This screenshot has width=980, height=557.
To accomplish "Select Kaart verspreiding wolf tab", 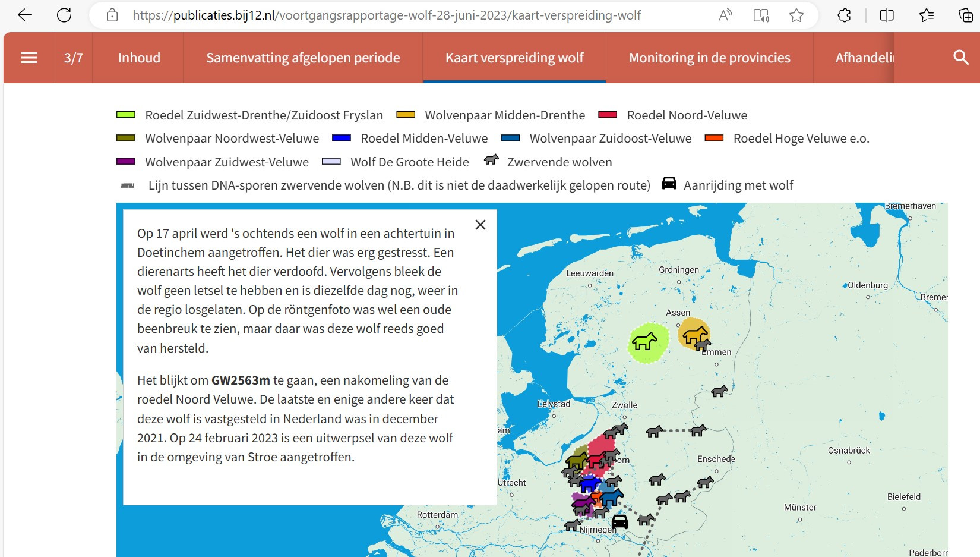I will tap(514, 58).
